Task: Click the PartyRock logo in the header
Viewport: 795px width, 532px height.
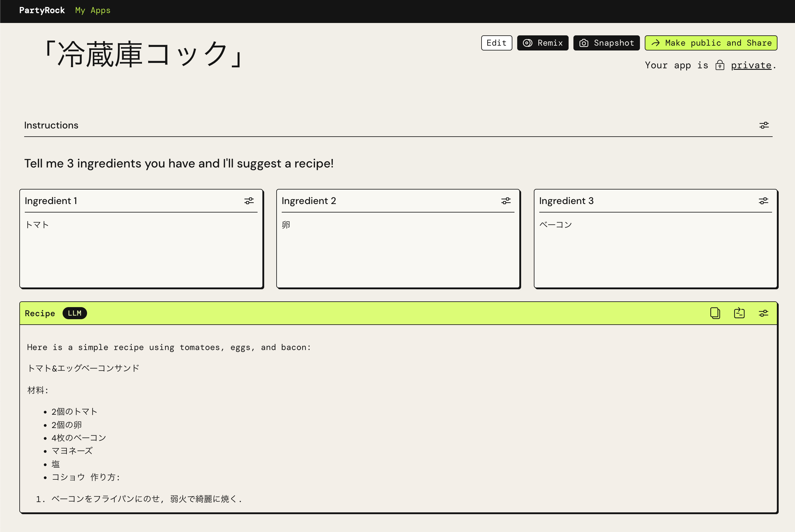Action: click(x=42, y=11)
